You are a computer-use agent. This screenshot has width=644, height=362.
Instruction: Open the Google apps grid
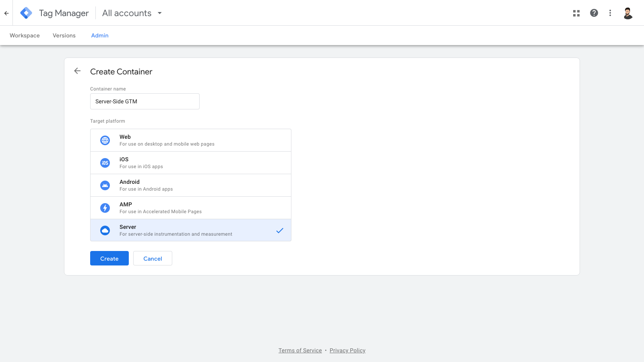[576, 13]
